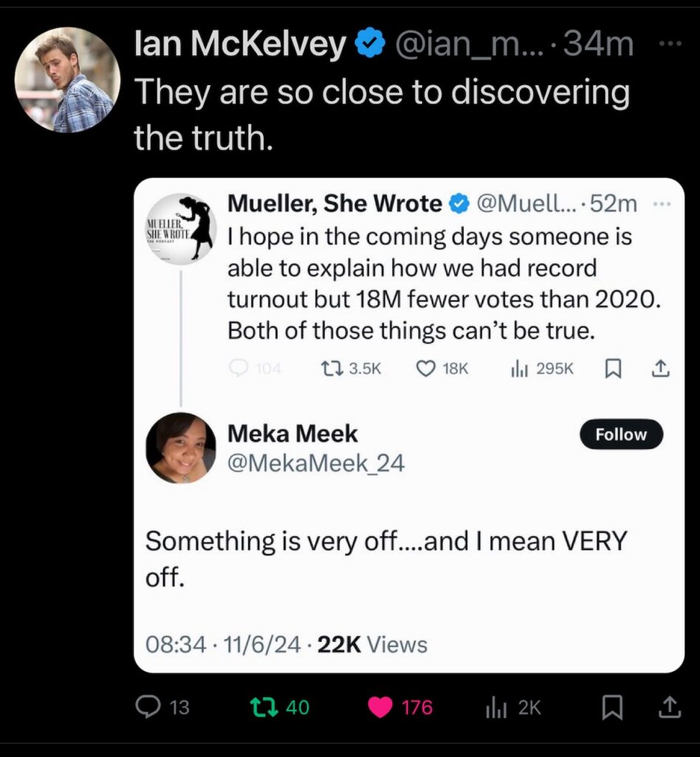Like Ian McKelvey's tweet
Image resolution: width=700 pixels, height=757 pixels.
(381, 707)
